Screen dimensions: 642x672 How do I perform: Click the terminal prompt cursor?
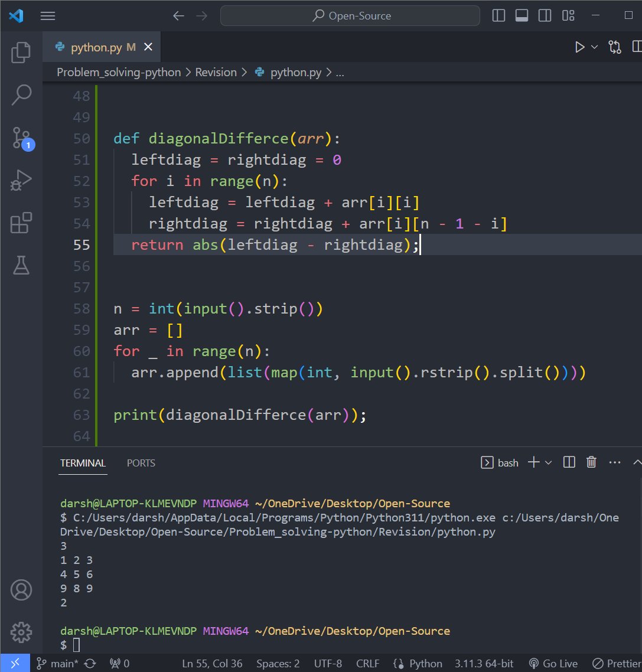(x=77, y=645)
